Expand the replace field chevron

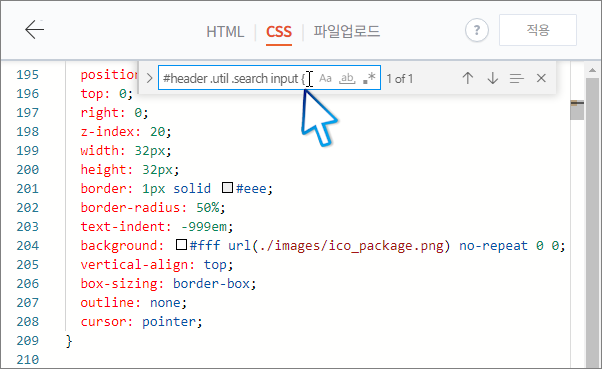click(x=149, y=78)
